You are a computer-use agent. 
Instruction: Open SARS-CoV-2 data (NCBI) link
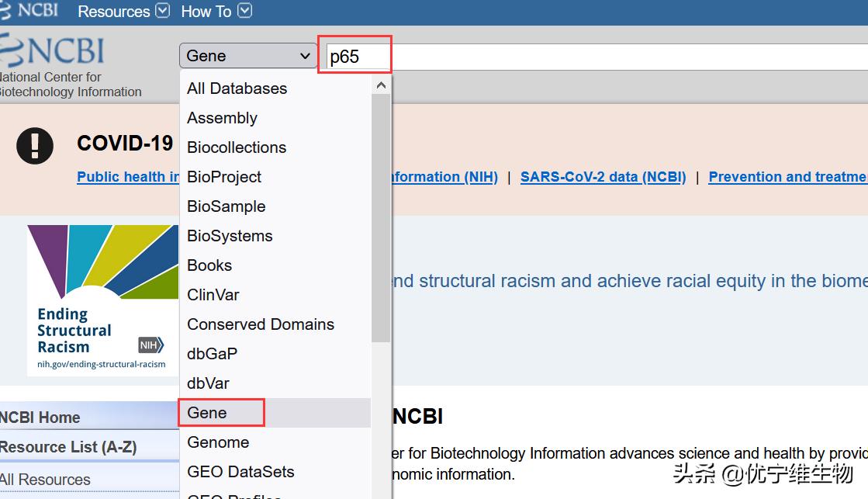pyautogui.click(x=603, y=177)
